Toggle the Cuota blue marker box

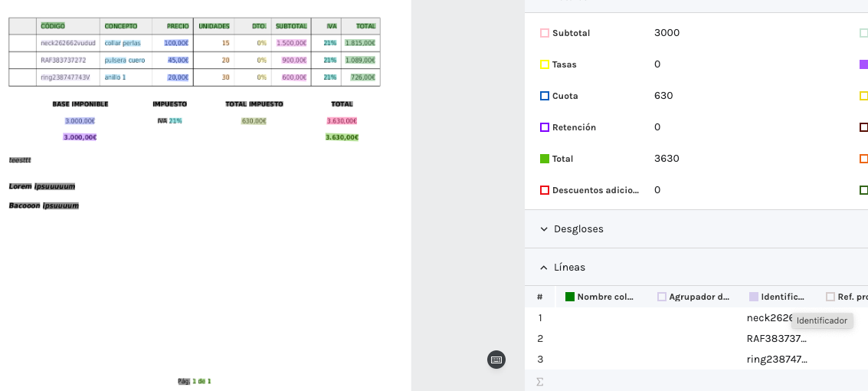tap(545, 96)
